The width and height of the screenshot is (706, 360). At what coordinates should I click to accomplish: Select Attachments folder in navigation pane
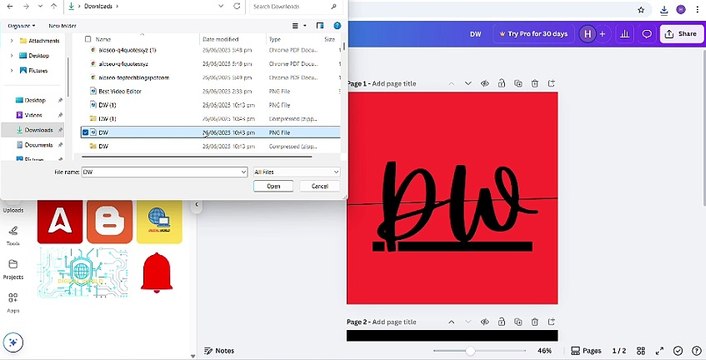pos(40,41)
